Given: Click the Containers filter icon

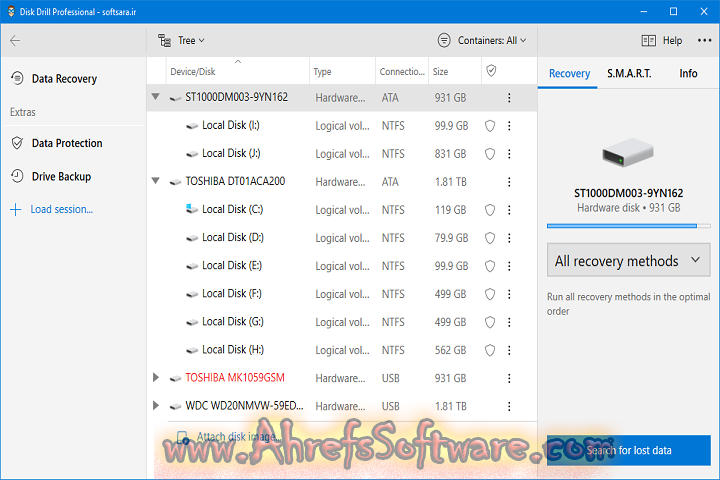Looking at the screenshot, I should tap(444, 40).
